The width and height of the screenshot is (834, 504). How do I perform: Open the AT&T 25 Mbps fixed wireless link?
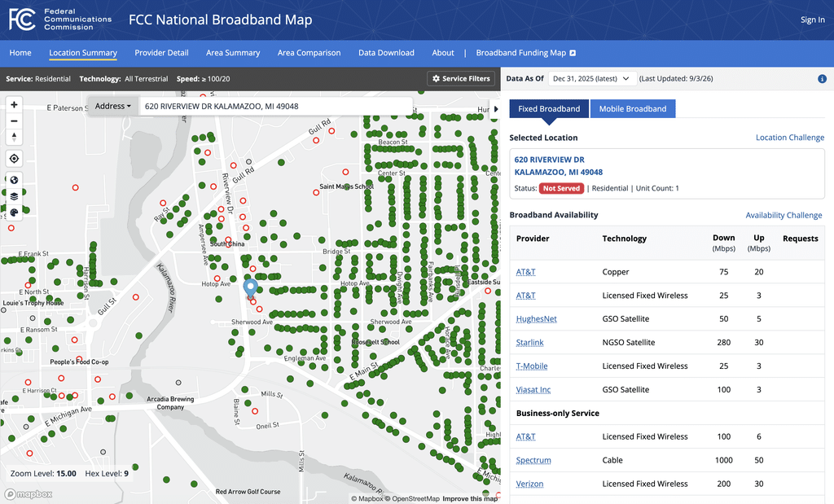click(x=525, y=295)
